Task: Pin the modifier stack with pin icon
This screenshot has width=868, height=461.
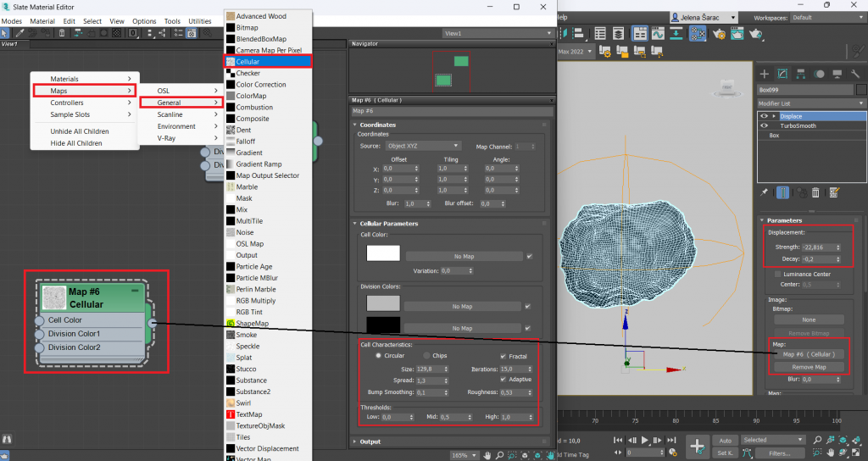Action: coord(764,192)
